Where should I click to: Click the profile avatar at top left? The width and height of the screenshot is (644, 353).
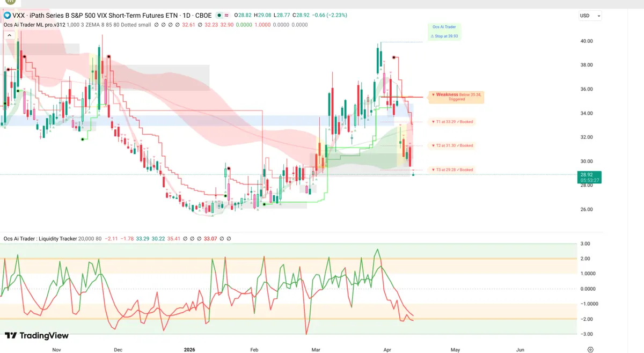tap(10, 2)
